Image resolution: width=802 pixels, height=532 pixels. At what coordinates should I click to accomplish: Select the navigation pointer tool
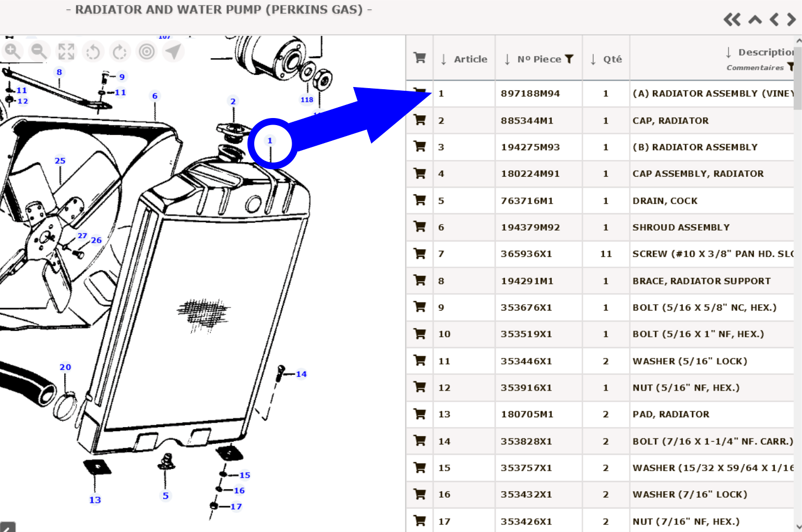(x=173, y=51)
